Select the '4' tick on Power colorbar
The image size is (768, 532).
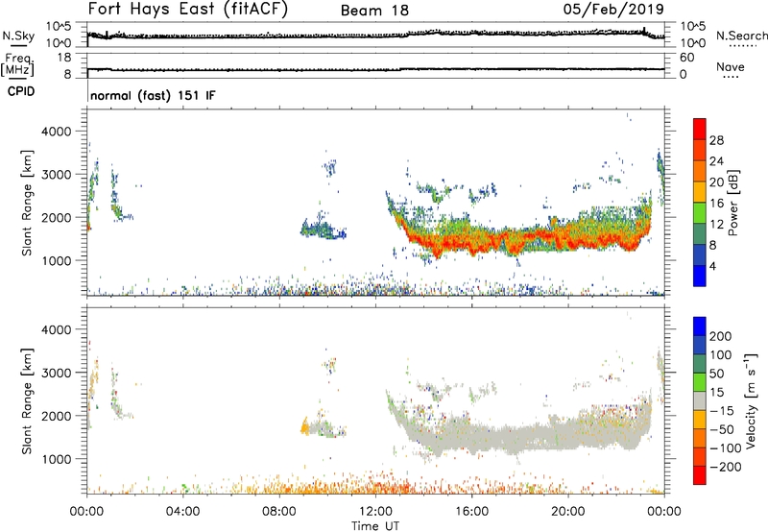coord(712,266)
